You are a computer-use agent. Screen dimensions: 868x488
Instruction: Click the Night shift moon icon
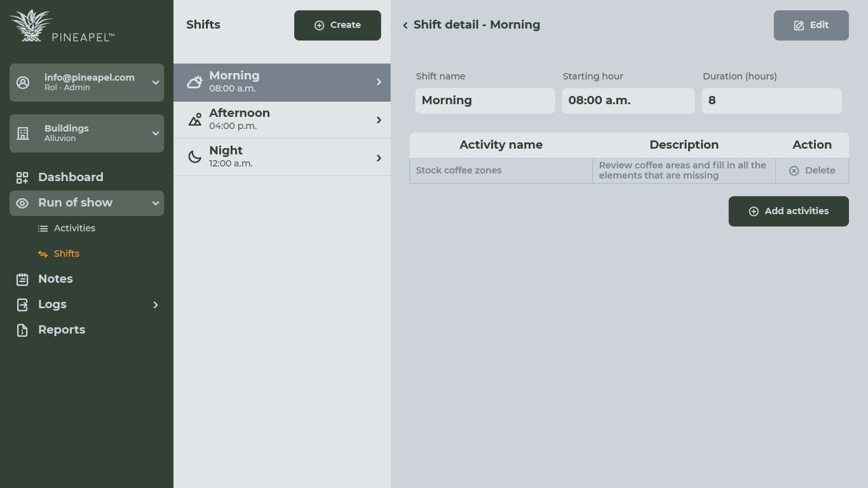(x=194, y=157)
